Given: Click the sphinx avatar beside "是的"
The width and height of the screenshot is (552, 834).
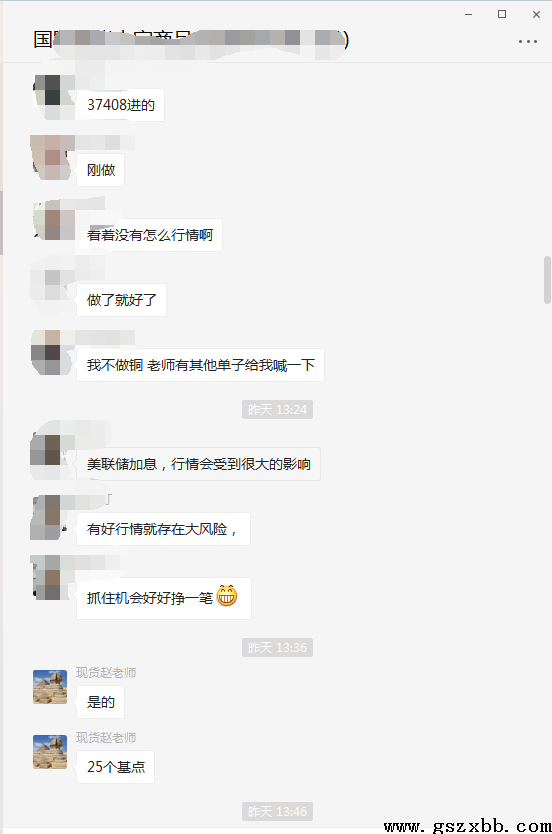Looking at the screenshot, I should point(50,687).
